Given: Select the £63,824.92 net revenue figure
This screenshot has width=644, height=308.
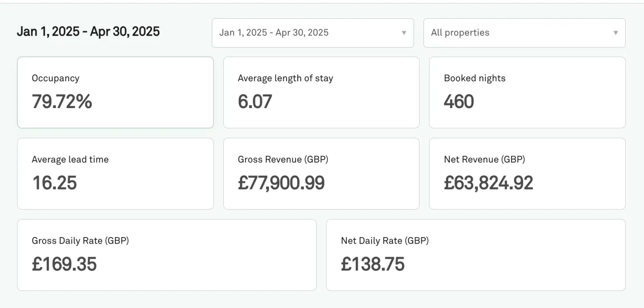Looking at the screenshot, I should tap(488, 183).
